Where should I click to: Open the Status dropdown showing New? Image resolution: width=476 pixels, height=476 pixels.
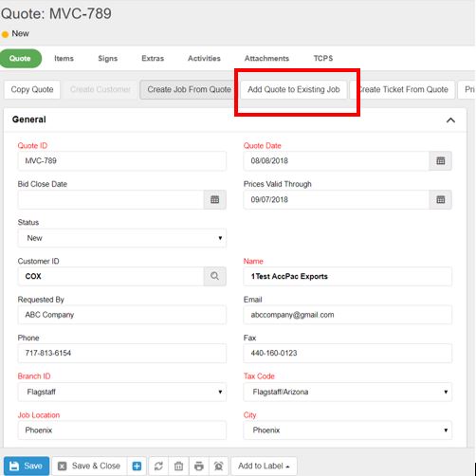pyautogui.click(x=122, y=238)
